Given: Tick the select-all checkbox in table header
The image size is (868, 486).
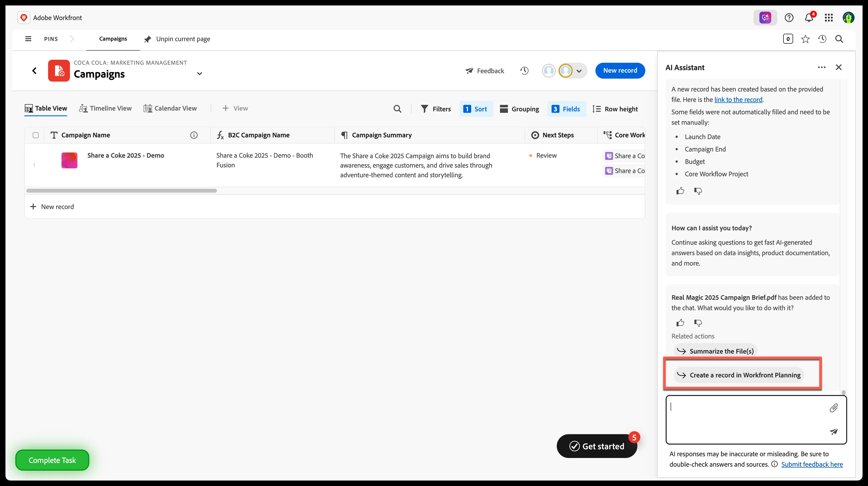Looking at the screenshot, I should coord(36,135).
